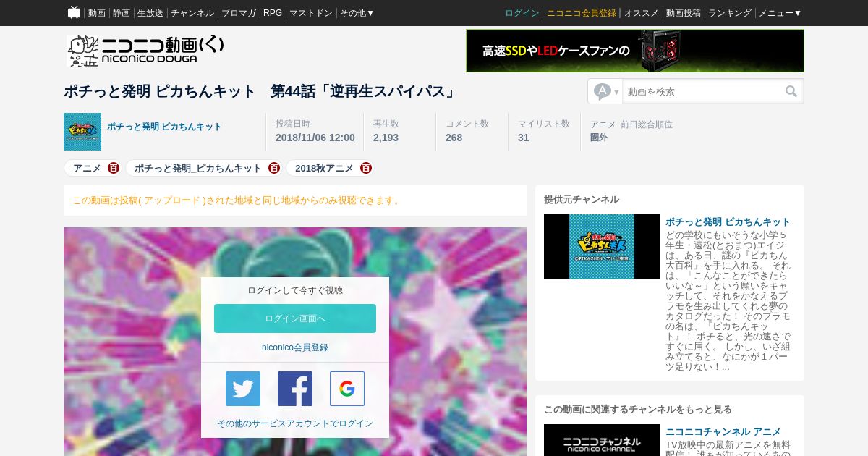Expand the search mode selector dropdown
Image resolution: width=868 pixels, height=456 pixels.
(606, 91)
